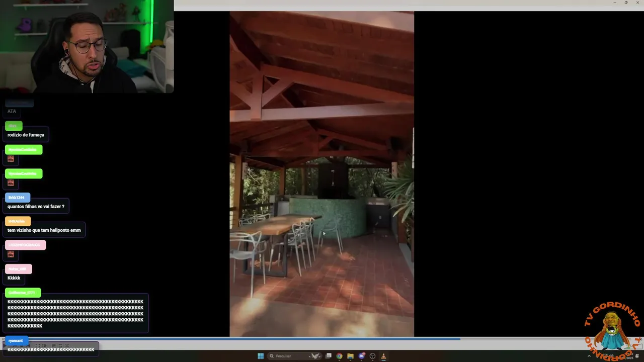This screenshot has width=644, height=362.
Task: Open Task View from the taskbar
Action: (x=329, y=356)
